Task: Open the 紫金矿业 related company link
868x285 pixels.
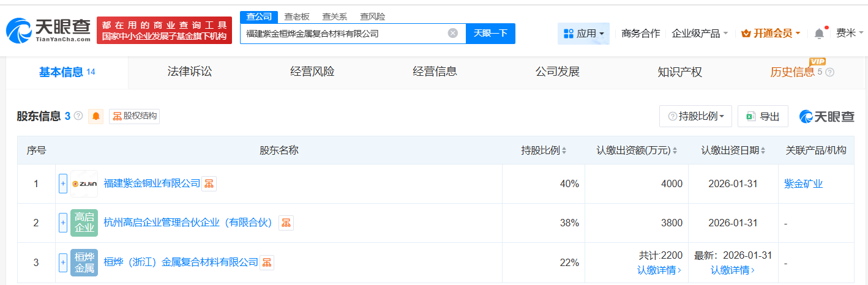Action: (x=803, y=183)
